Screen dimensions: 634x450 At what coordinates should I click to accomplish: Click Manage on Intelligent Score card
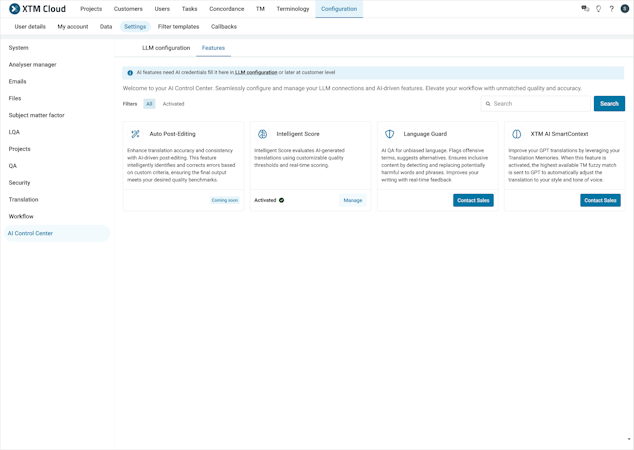coord(353,200)
